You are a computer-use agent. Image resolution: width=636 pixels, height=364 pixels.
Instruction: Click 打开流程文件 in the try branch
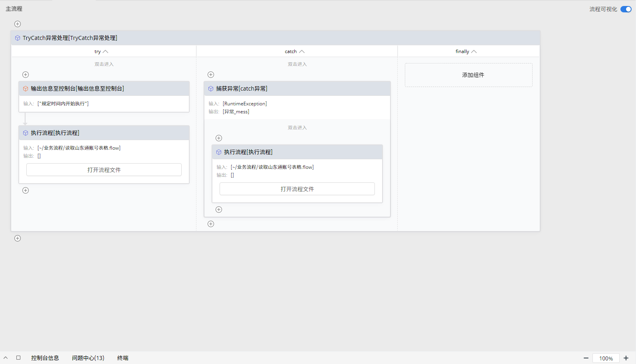tap(104, 170)
